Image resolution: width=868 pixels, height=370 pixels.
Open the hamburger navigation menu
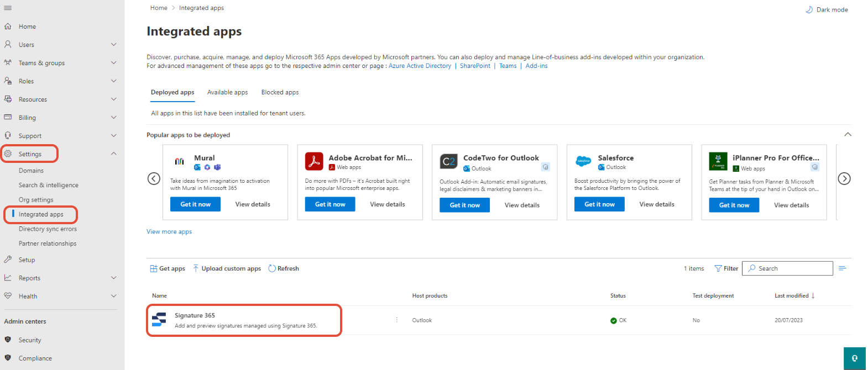tap(8, 8)
